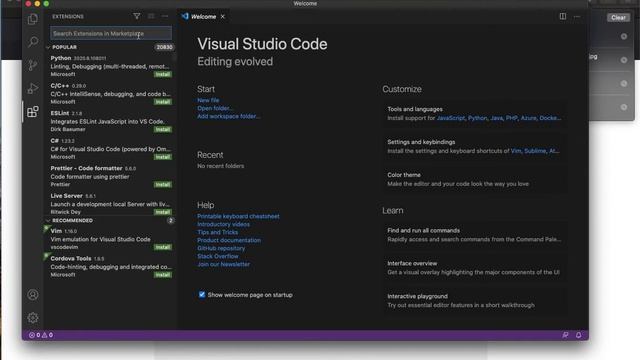Viewport: 640px width, 360px height.
Task: Click the Popular extensions count badge
Action: click(x=164, y=47)
